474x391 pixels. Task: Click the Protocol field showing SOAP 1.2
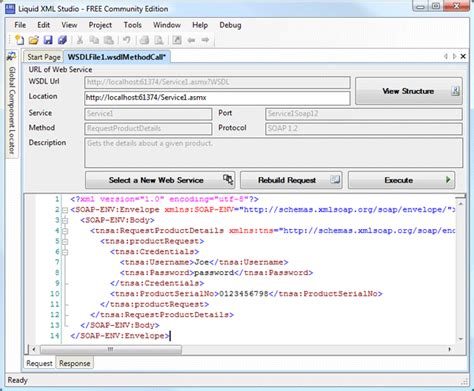364,129
